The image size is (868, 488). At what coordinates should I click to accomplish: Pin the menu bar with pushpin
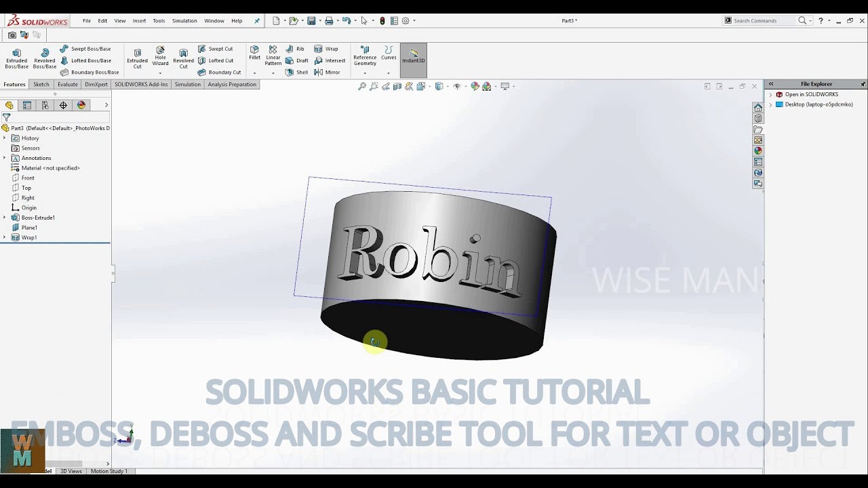[257, 21]
